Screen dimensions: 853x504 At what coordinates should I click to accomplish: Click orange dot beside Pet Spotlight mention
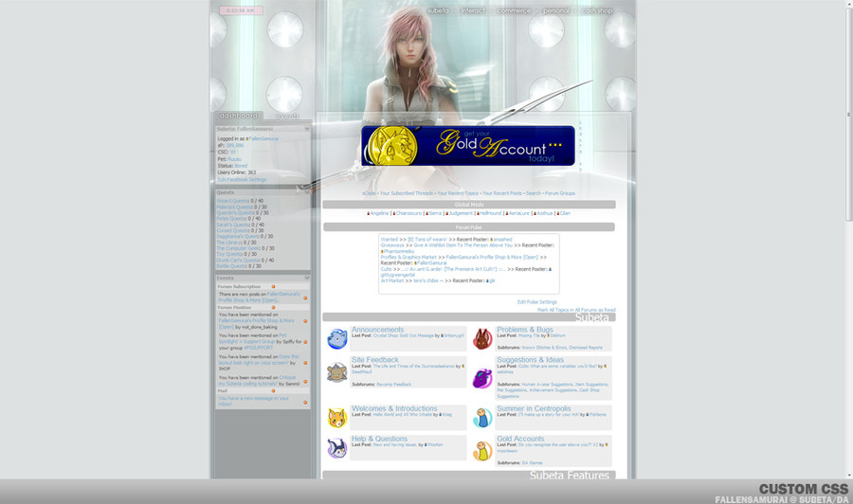(305, 341)
